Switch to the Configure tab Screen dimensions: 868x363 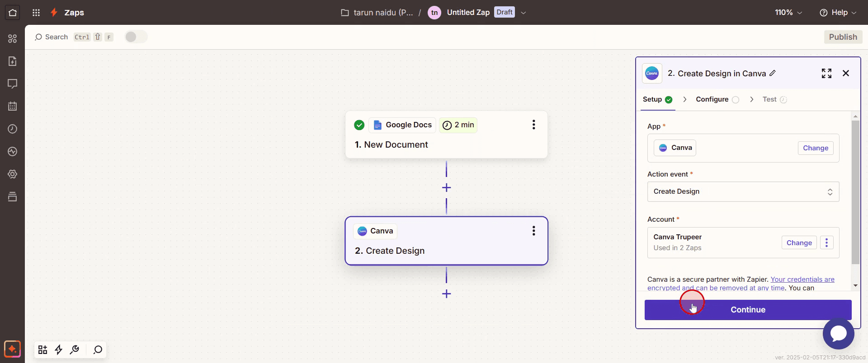tap(717, 99)
